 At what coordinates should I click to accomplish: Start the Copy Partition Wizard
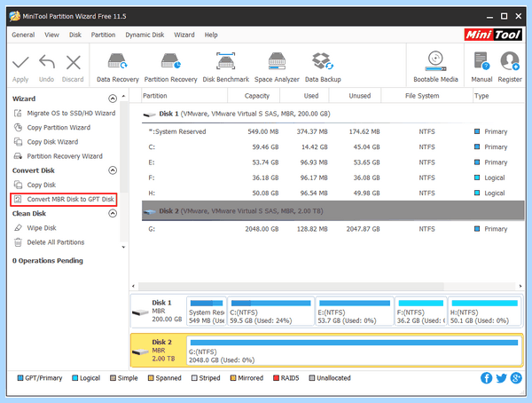(52, 128)
